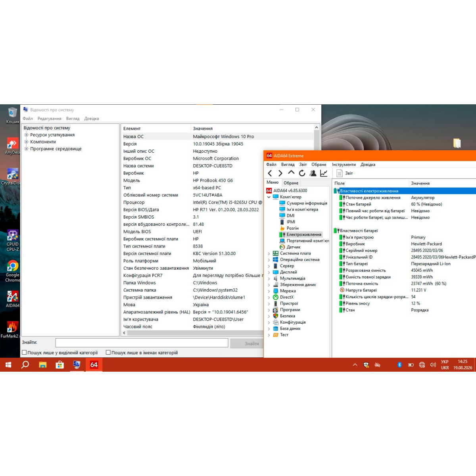This screenshot has height=476, width=476.
Task: Select the Напруга батареї row
Action: point(404,290)
